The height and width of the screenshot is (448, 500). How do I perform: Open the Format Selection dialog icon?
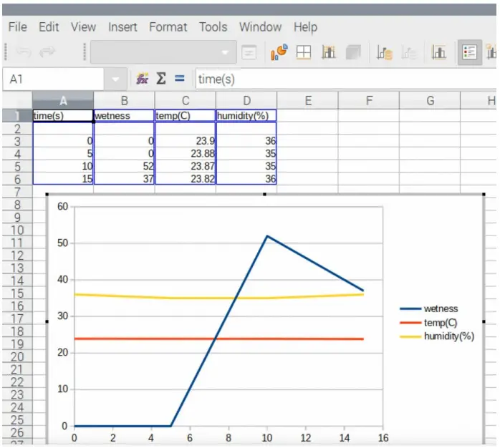[249, 52]
